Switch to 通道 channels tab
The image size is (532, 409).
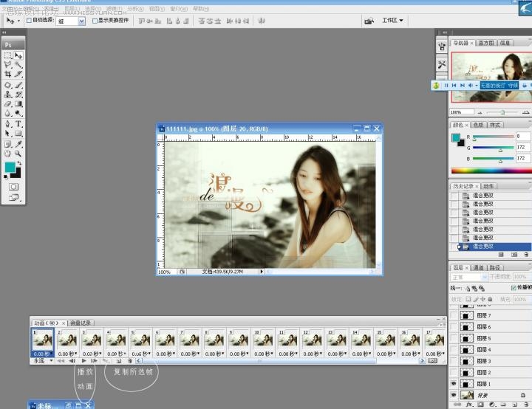[x=478, y=267]
